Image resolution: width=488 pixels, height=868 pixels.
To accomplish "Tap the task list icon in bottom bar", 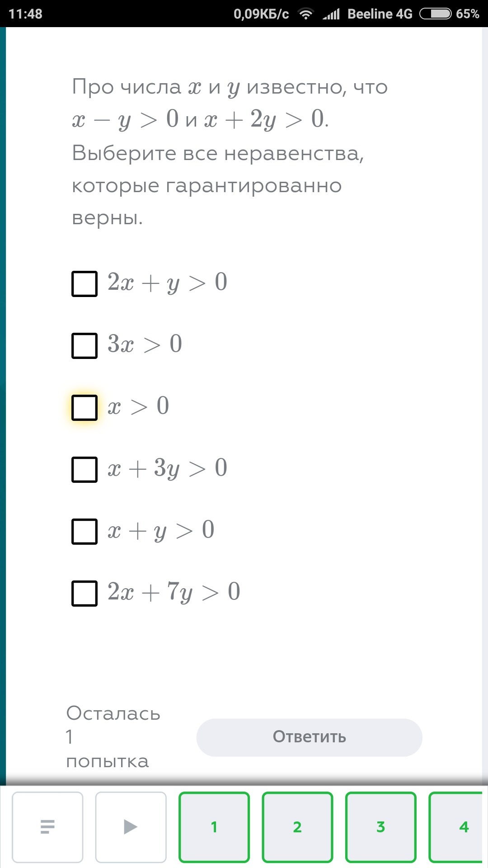I will click(x=48, y=826).
